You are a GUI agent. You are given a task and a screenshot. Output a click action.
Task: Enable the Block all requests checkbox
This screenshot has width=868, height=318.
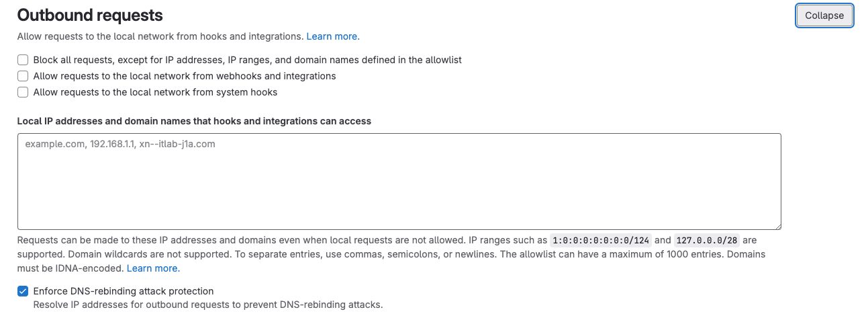point(23,60)
